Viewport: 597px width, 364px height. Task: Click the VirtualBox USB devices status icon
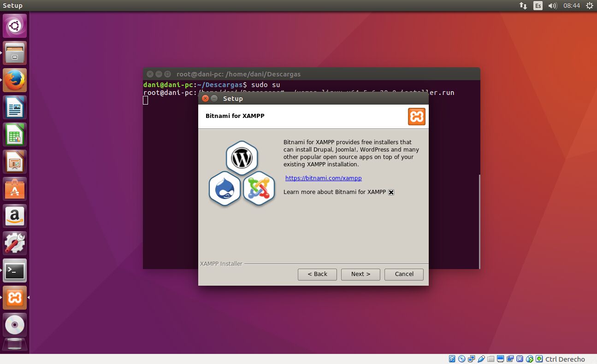481,359
